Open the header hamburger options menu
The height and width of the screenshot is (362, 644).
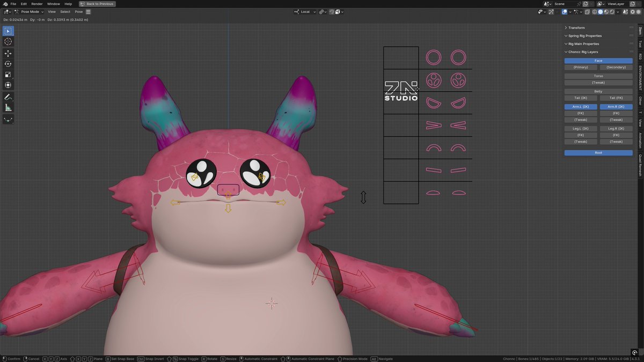point(88,12)
